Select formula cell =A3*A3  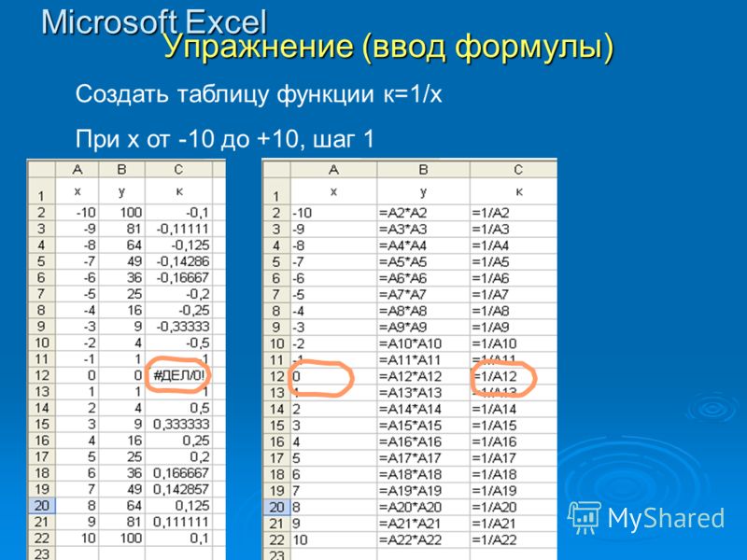pyautogui.click(x=424, y=229)
